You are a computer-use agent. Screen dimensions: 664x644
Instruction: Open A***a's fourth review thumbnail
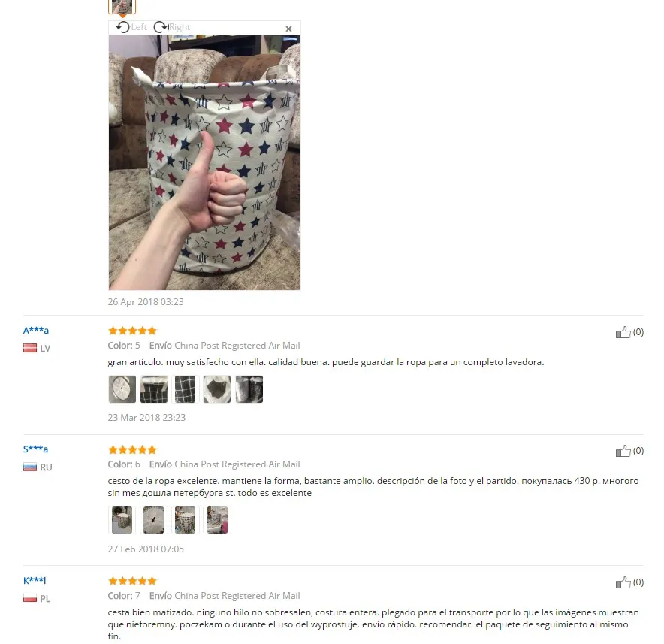[x=217, y=389]
